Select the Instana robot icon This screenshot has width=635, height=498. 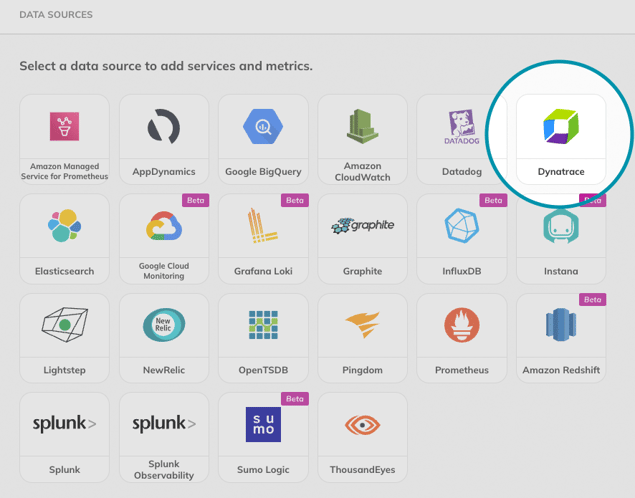point(561,226)
